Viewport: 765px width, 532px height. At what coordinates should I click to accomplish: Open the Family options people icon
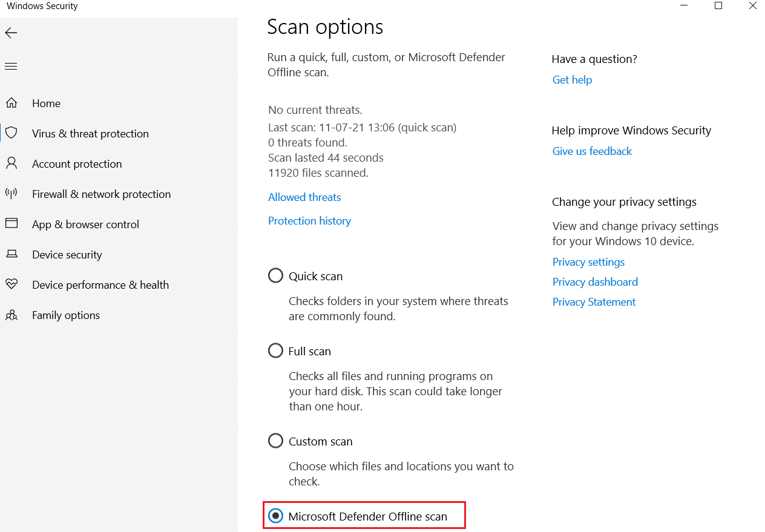[x=11, y=315]
